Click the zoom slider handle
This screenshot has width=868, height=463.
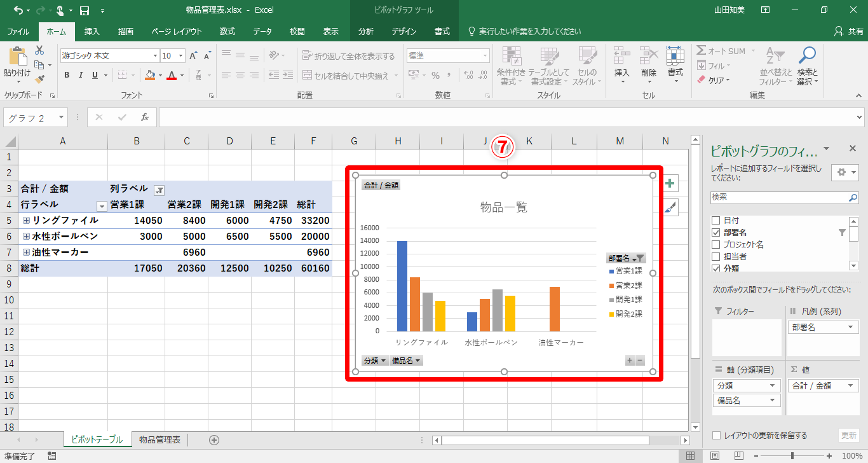tap(792, 456)
